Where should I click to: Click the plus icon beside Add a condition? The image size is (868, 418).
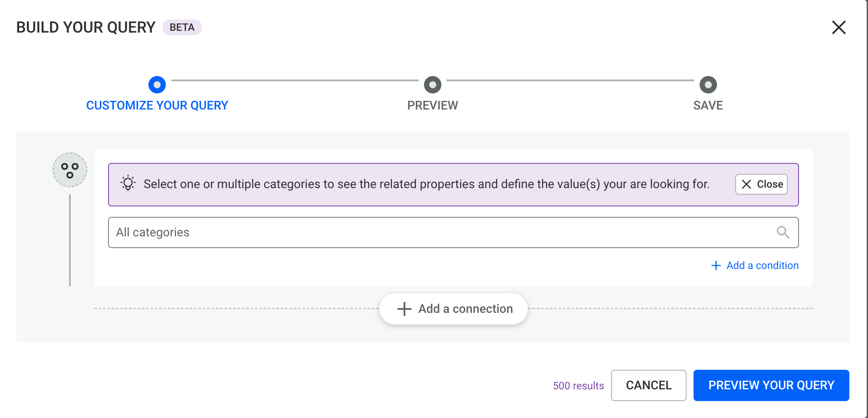[x=715, y=265]
